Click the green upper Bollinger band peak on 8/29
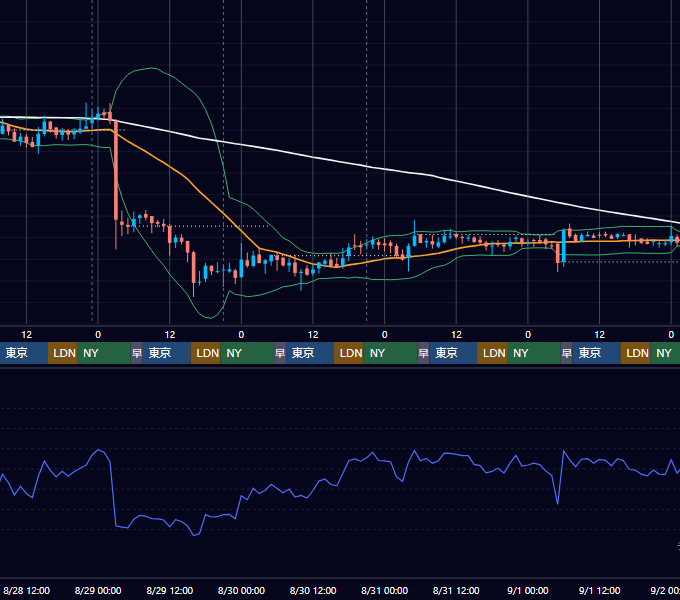Viewport: 680px width, 600px height. click(151, 68)
